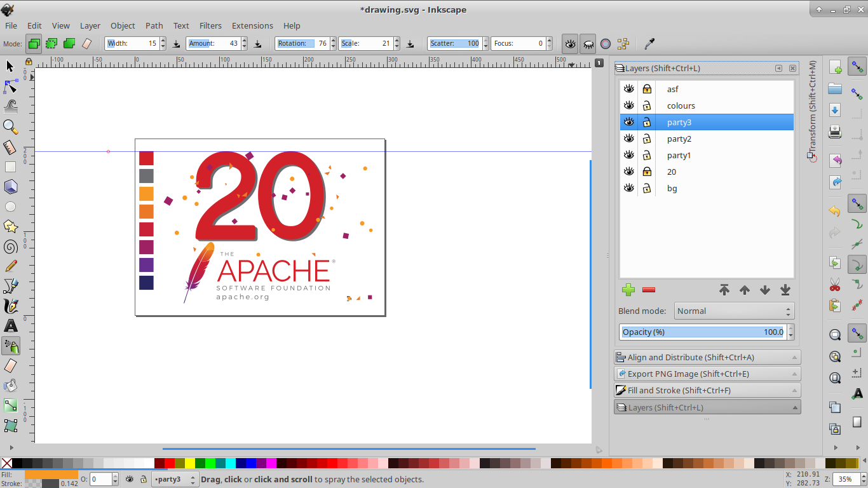Image resolution: width=868 pixels, height=488 pixels.
Task: Click the yellow Undo arrow icon
Action: click(x=835, y=211)
